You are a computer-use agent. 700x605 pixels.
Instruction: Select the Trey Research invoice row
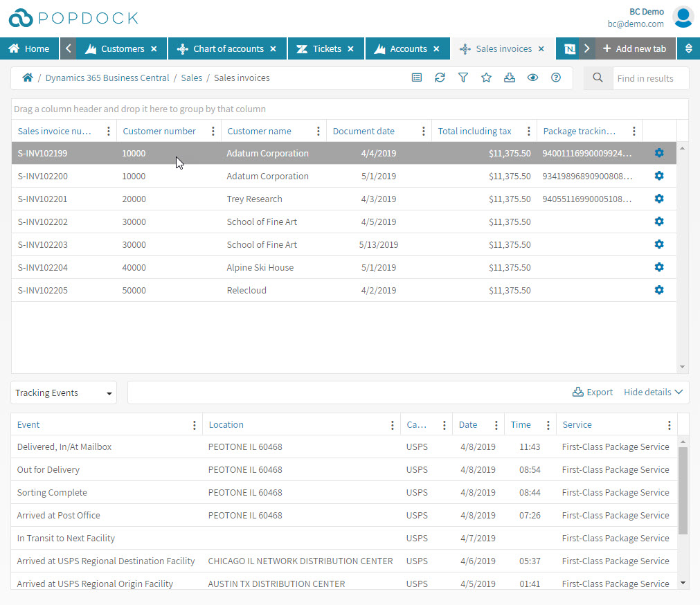tap(343, 199)
